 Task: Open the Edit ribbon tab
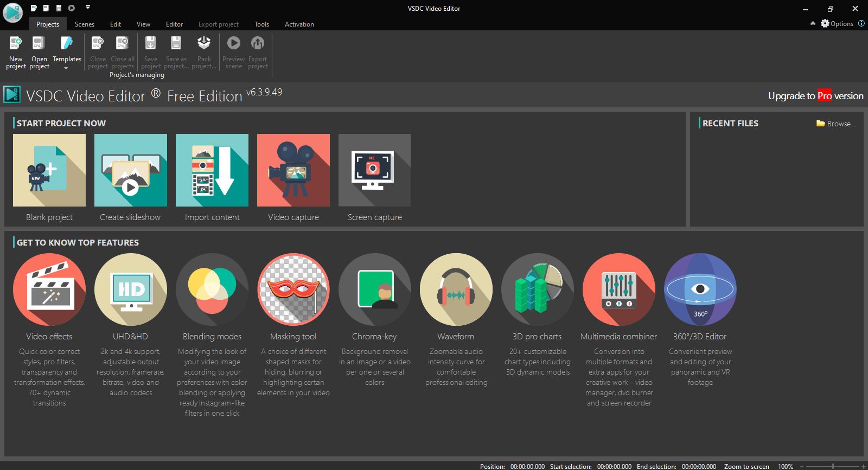(116, 24)
